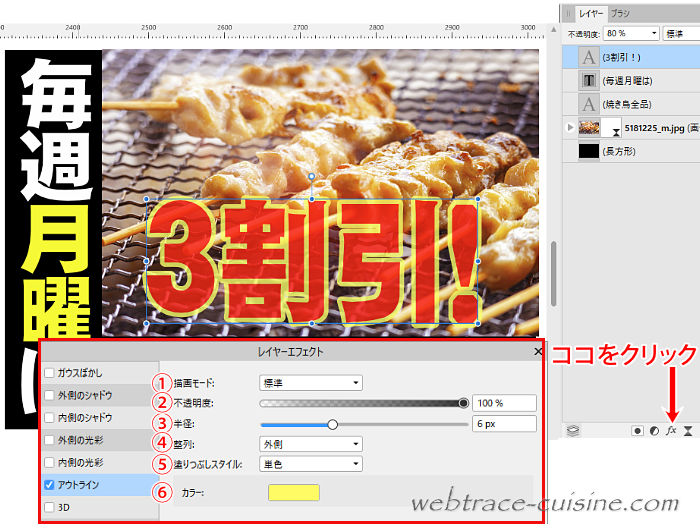Open the adjustment layer half-circle icon
Viewport: 700px width, 530px height.
pos(653,431)
